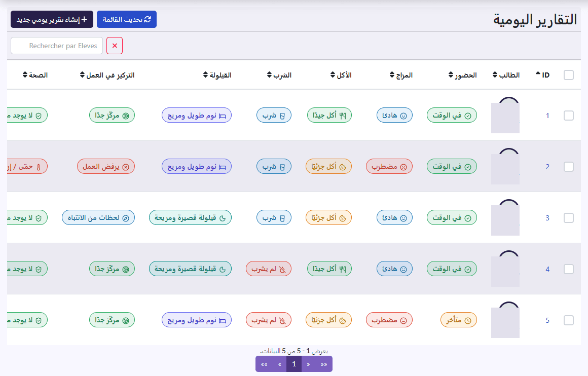Click the plus icon in إنشاء تقرير يومي جديد
This screenshot has height=376, width=588.
pyautogui.click(x=84, y=19)
